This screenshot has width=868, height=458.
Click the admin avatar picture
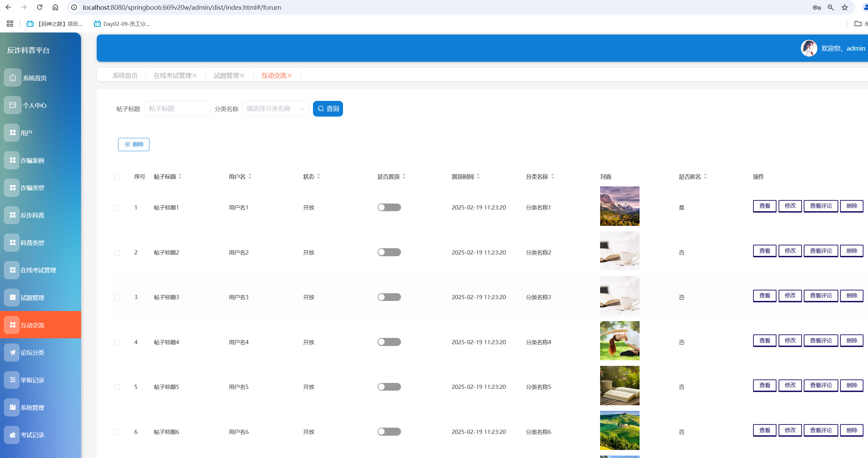pos(809,48)
